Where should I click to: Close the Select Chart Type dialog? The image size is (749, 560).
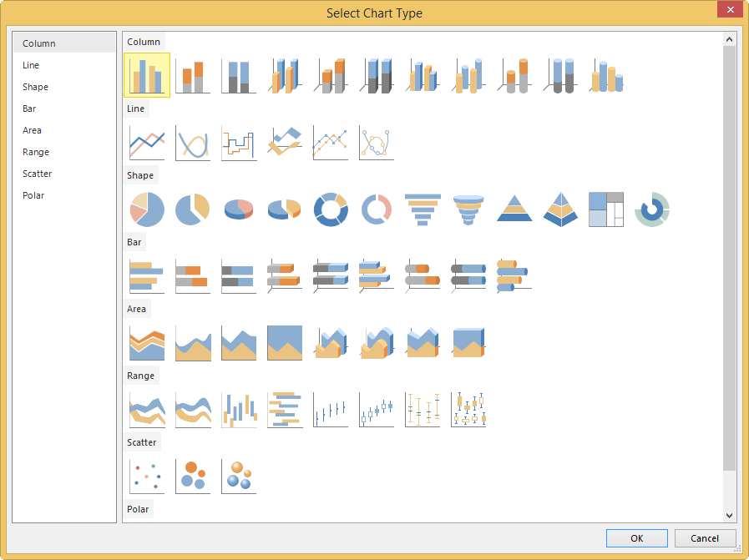click(x=730, y=9)
